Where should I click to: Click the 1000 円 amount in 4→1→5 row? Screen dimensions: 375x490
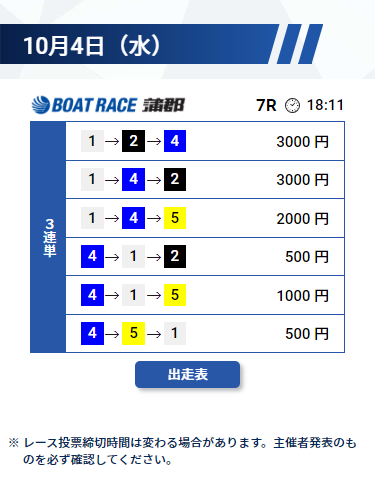pyautogui.click(x=303, y=296)
